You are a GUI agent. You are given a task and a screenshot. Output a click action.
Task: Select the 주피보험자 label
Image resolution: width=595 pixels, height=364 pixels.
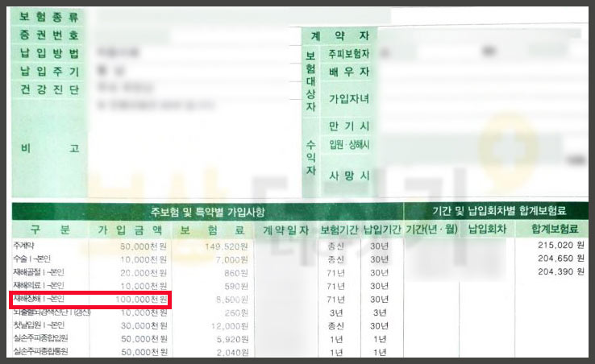click(348, 54)
